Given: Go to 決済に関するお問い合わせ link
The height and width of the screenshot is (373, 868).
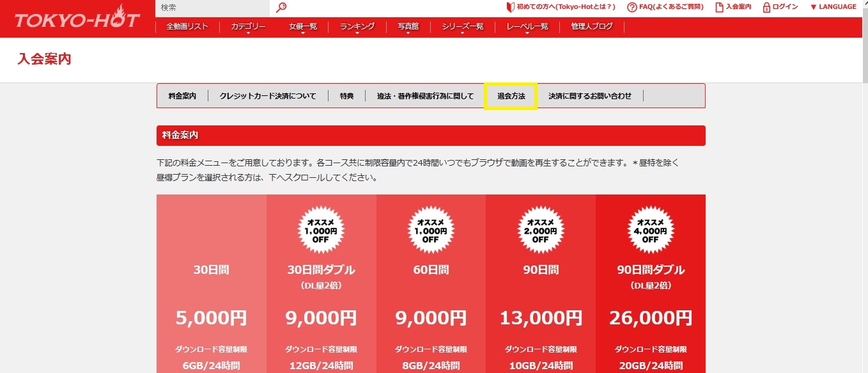Looking at the screenshot, I should 589,96.
